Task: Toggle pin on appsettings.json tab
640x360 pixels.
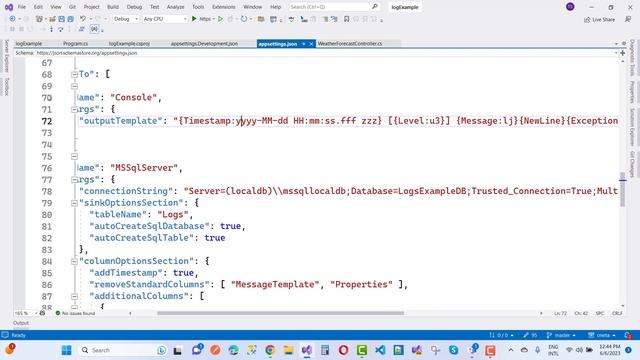Action: coord(304,44)
